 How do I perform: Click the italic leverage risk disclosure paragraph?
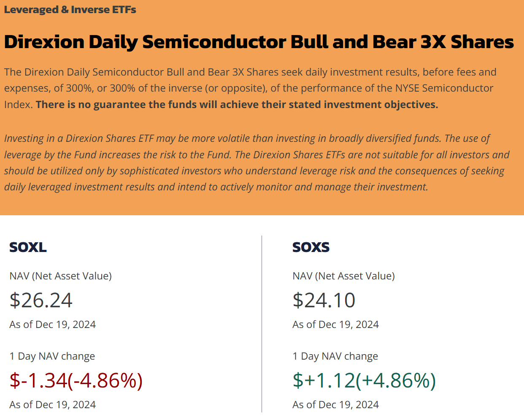257,163
